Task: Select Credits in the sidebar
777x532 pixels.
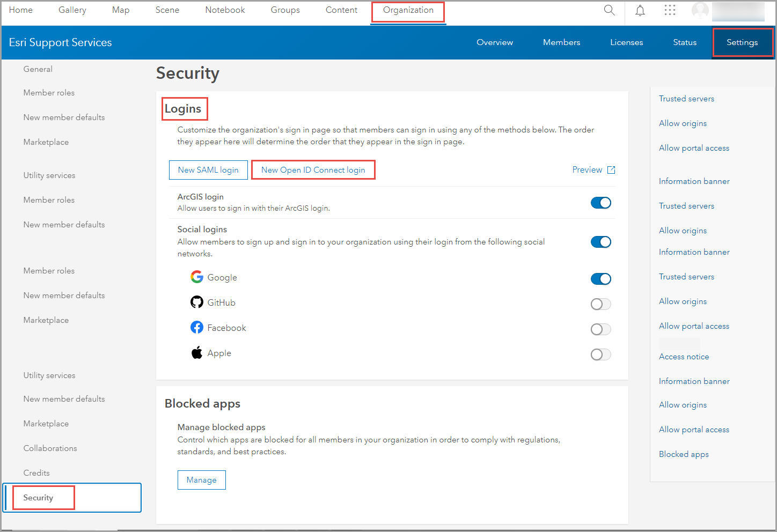Action: tap(36, 473)
